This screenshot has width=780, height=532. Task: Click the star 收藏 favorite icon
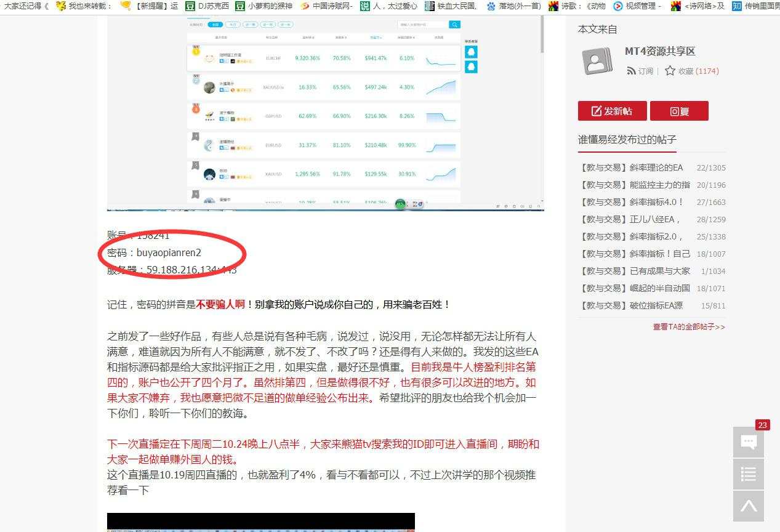tap(670, 71)
